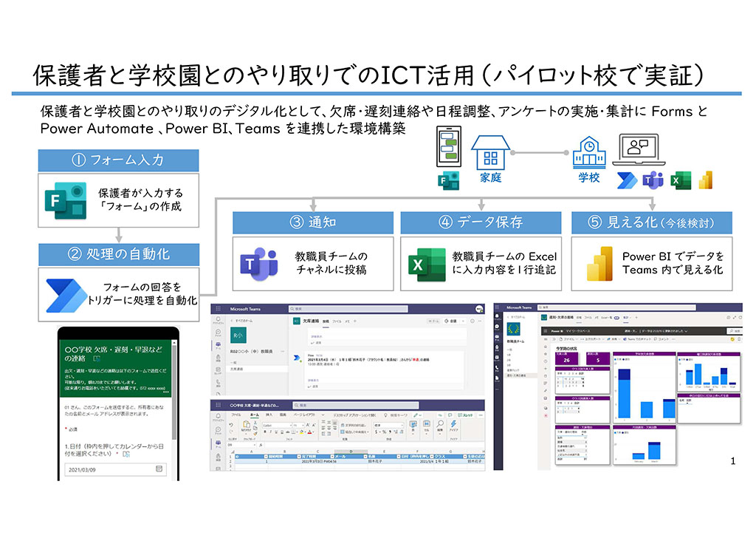Click profile avatar in 欠席連絡 Teams window header
The width and height of the screenshot is (756, 535).
478,309
